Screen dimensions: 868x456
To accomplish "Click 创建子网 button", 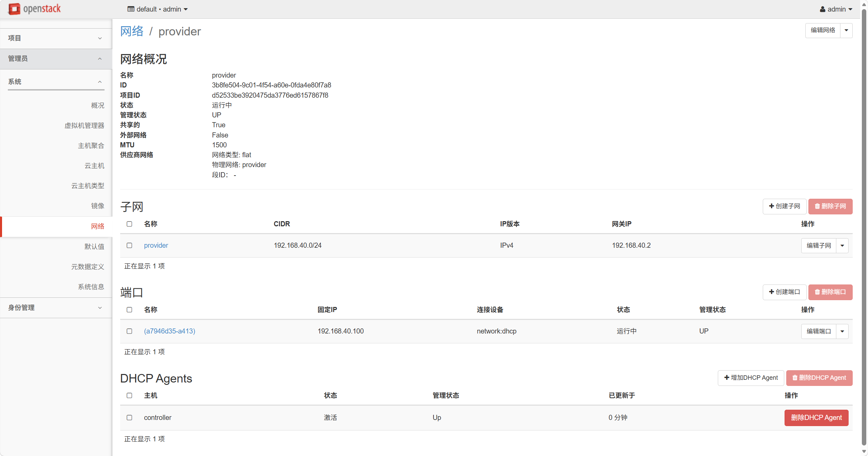I will click(785, 206).
